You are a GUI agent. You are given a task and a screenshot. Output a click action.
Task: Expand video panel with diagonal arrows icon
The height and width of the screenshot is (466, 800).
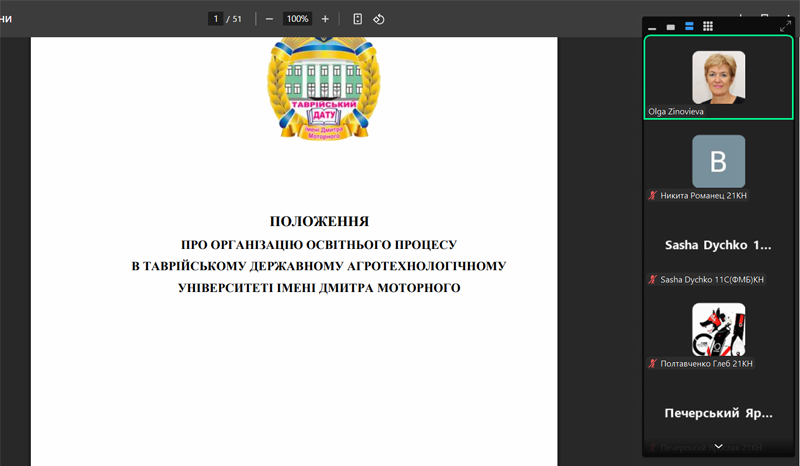coord(785,27)
